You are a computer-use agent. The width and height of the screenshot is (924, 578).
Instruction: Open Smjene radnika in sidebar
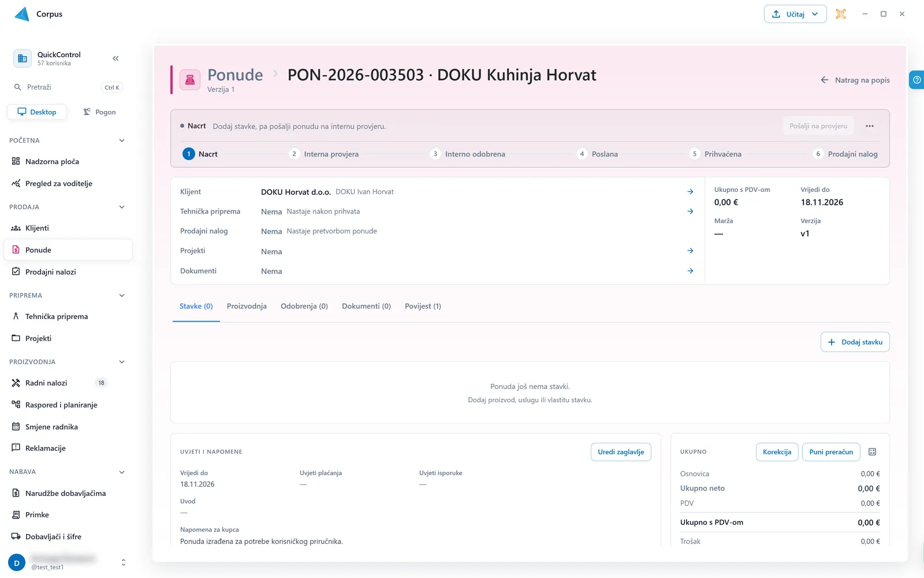[x=68, y=427]
